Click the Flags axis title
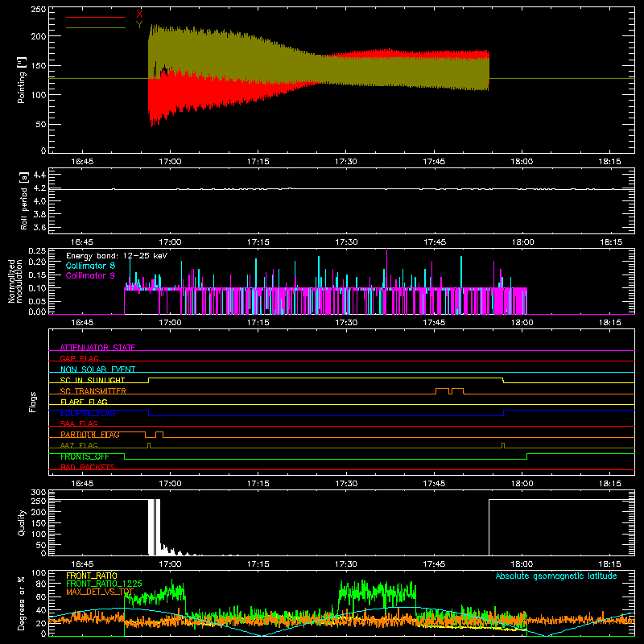This screenshot has height=644, width=644. coord(32,402)
